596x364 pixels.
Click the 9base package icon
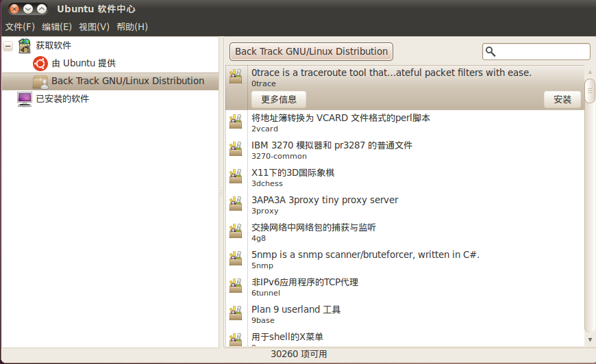point(236,313)
